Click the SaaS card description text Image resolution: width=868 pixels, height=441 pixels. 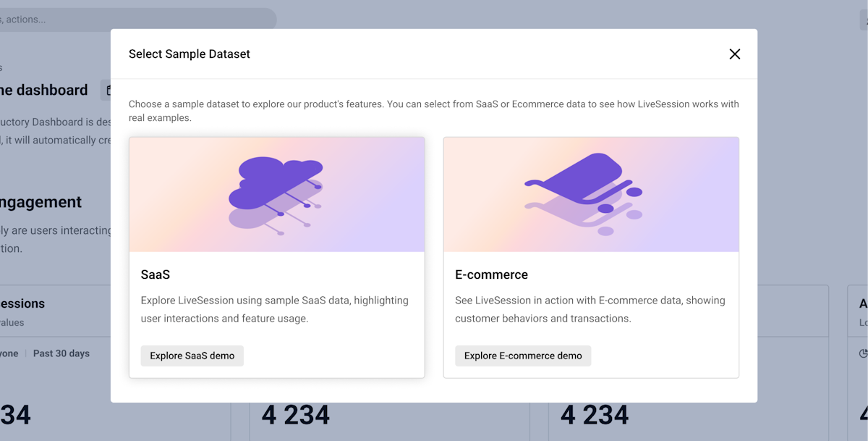274,309
